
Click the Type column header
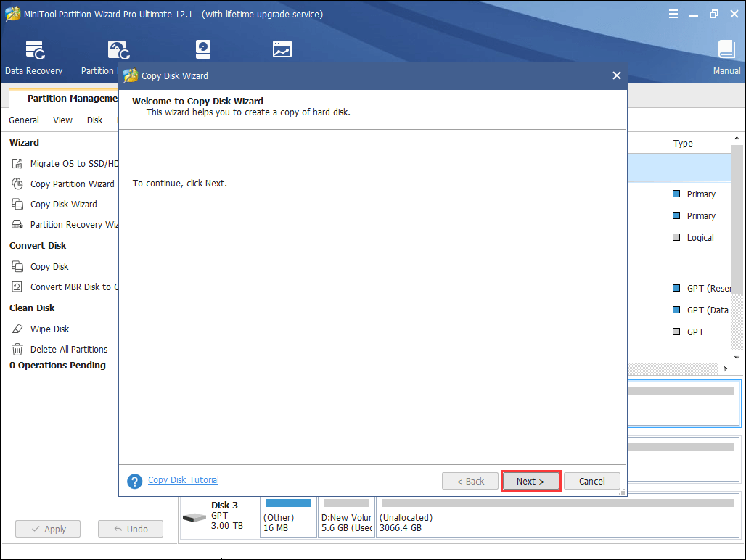[701, 143]
